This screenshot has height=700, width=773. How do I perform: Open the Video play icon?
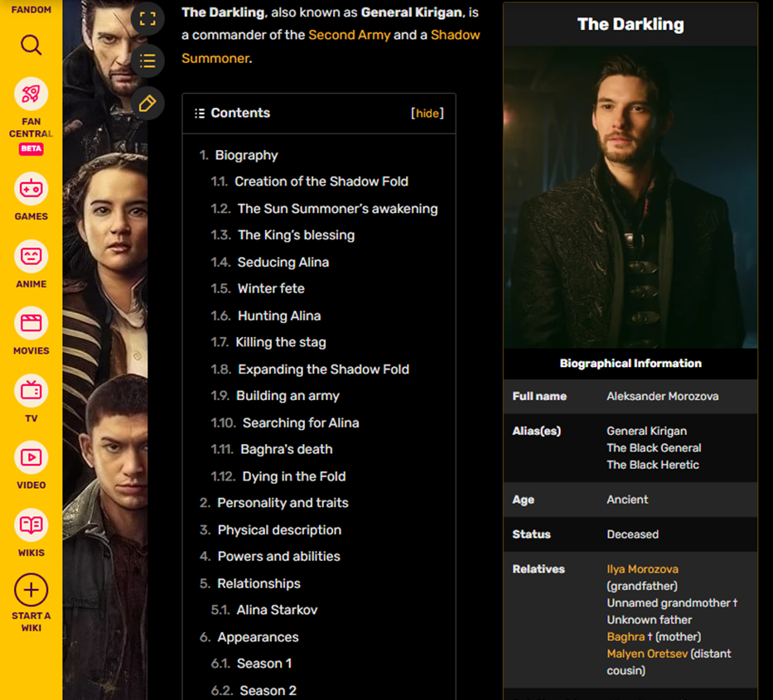tap(31, 457)
